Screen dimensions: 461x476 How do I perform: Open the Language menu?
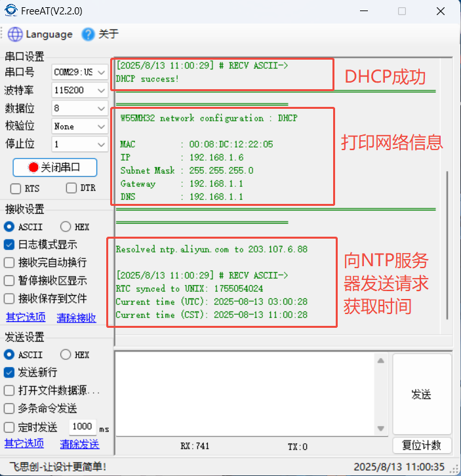point(49,34)
